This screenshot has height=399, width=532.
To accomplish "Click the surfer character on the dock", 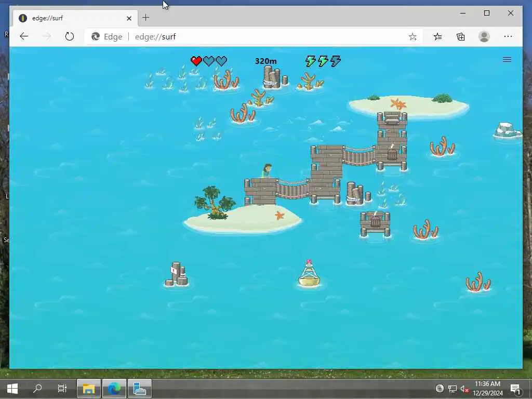I will [267, 171].
